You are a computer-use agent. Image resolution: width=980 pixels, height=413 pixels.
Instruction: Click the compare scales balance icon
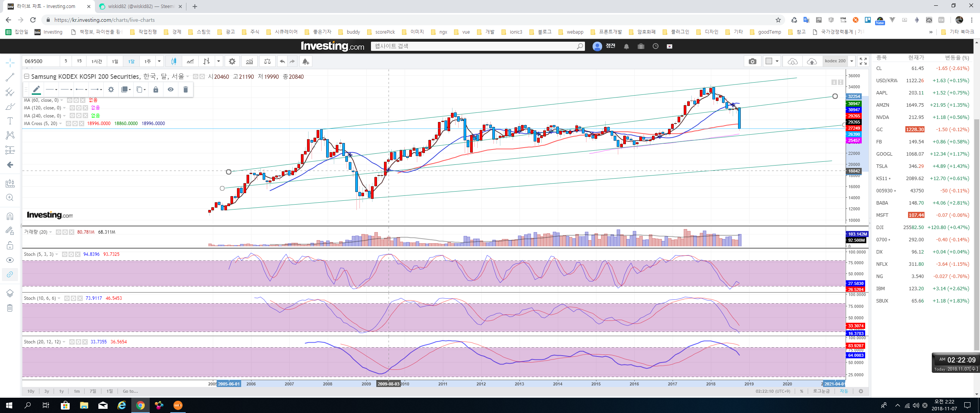(x=267, y=61)
